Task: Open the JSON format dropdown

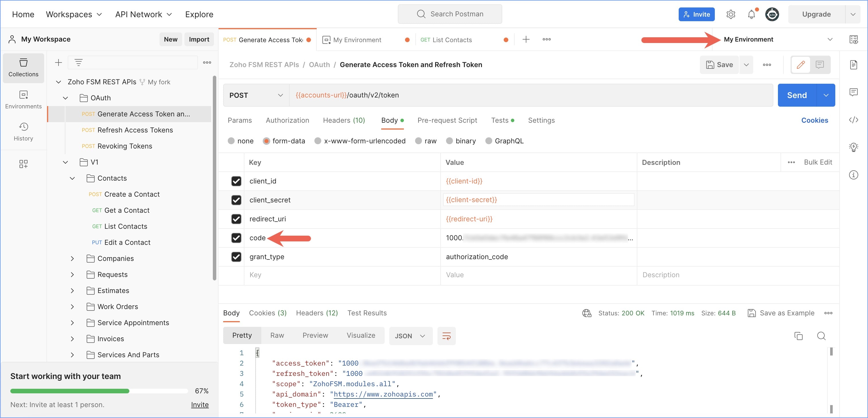Action: (410, 336)
